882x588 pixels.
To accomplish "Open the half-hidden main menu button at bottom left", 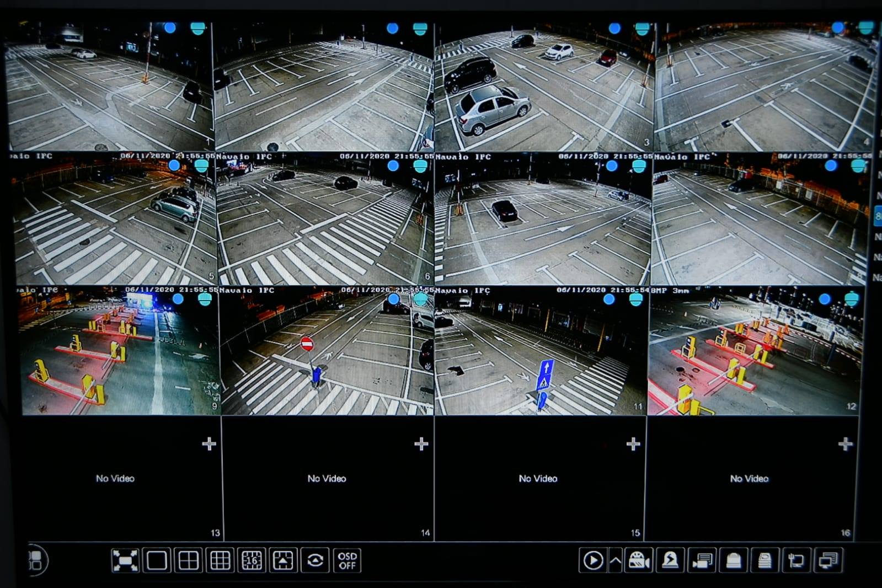I will [x=36, y=560].
